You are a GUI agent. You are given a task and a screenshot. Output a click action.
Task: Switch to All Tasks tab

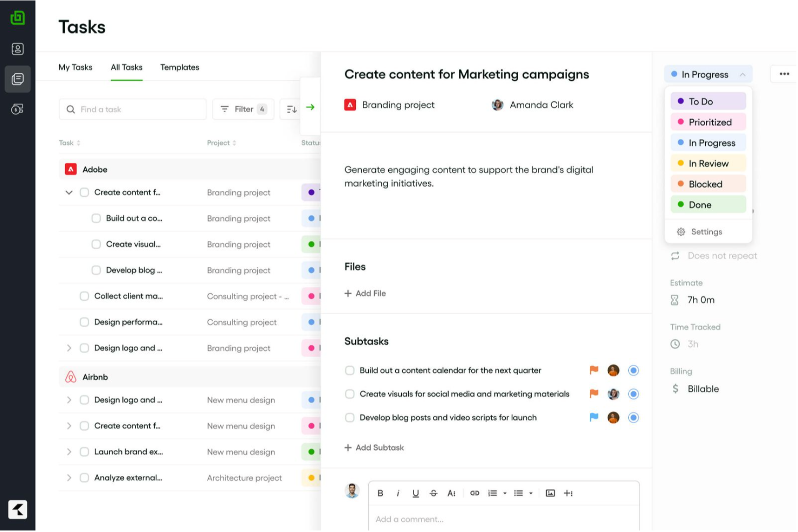click(127, 67)
